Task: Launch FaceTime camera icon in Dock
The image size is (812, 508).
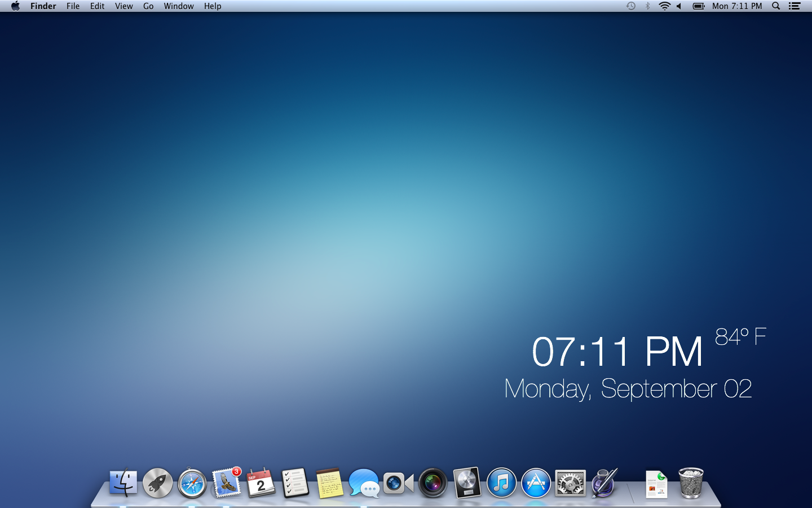Action: (x=398, y=483)
